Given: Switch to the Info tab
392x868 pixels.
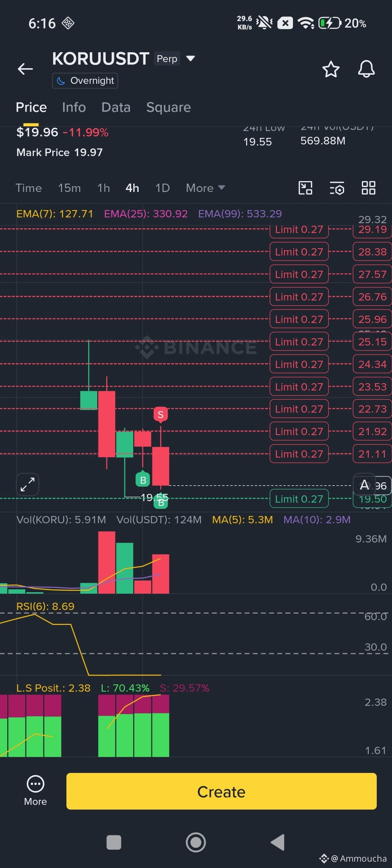Looking at the screenshot, I should pyautogui.click(x=74, y=107).
